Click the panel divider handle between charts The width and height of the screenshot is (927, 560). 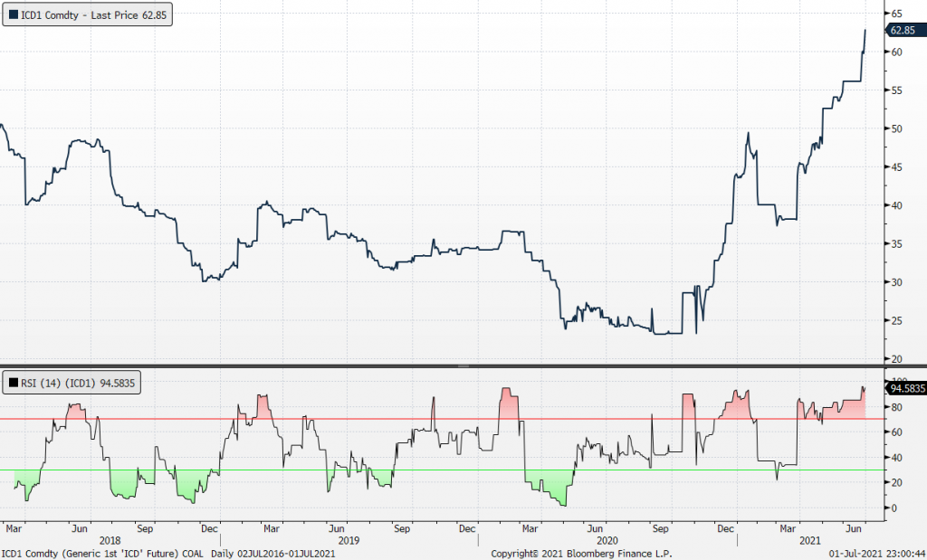click(463, 366)
